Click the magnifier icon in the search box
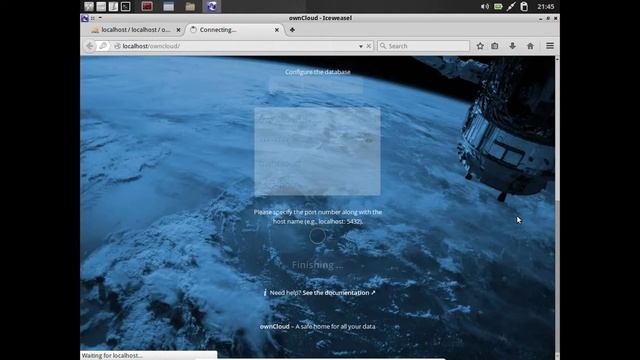The image size is (640, 360). point(383,46)
